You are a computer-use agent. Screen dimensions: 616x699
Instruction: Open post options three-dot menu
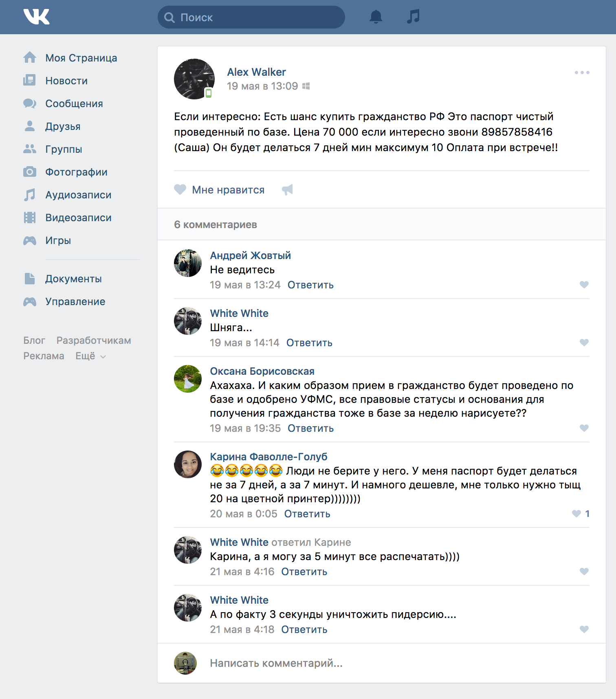point(582,73)
